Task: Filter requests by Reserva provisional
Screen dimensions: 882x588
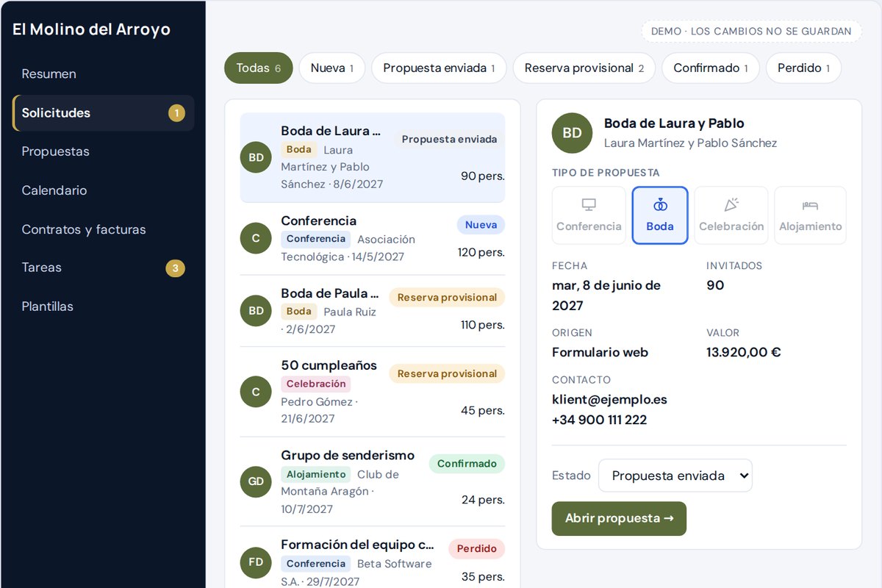Action: [584, 68]
